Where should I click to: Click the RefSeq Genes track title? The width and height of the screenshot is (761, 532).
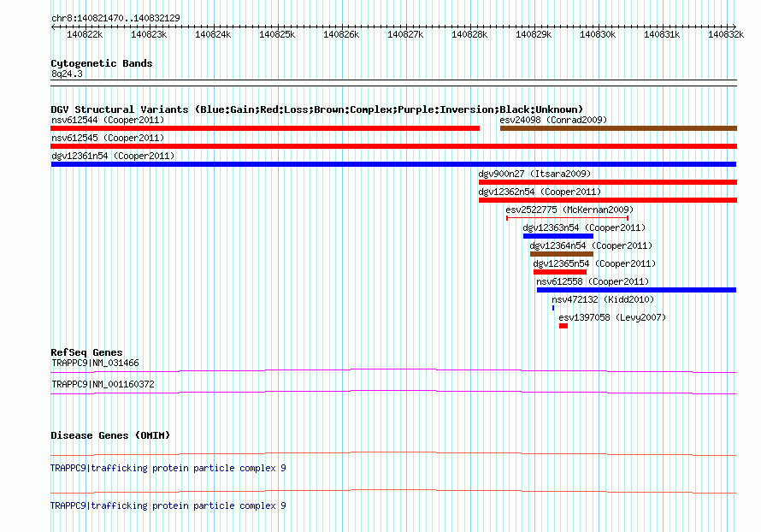[x=86, y=352]
